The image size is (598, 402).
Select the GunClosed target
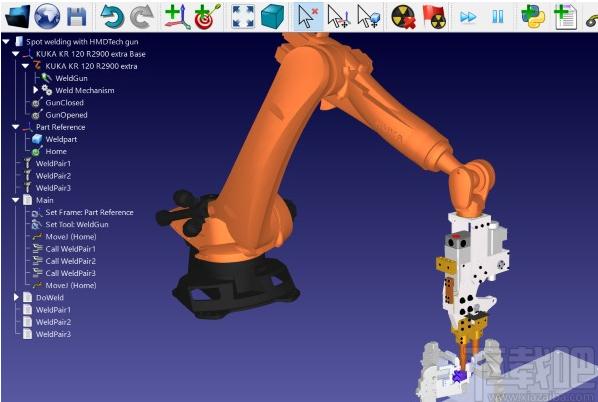pyautogui.click(x=64, y=103)
